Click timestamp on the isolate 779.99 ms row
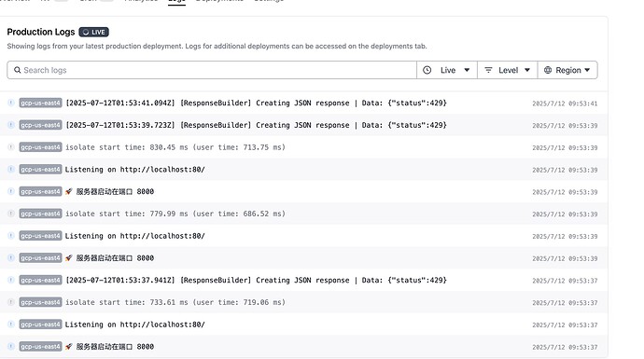The width and height of the screenshot is (644, 359). click(x=565, y=214)
